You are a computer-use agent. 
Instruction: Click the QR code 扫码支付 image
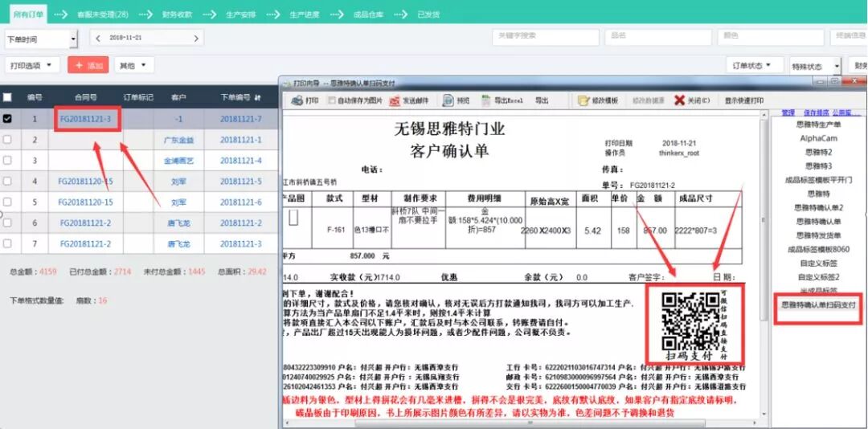(690, 321)
